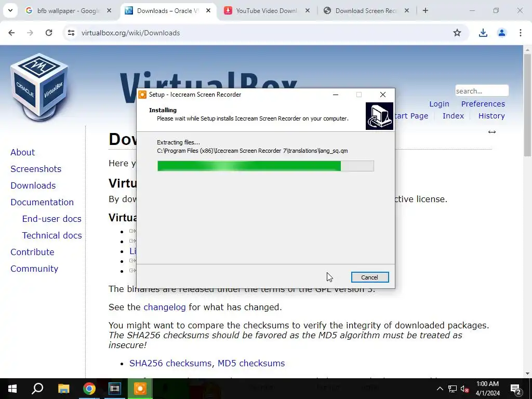
Task: Open the network tray icon
Action: 453,389
